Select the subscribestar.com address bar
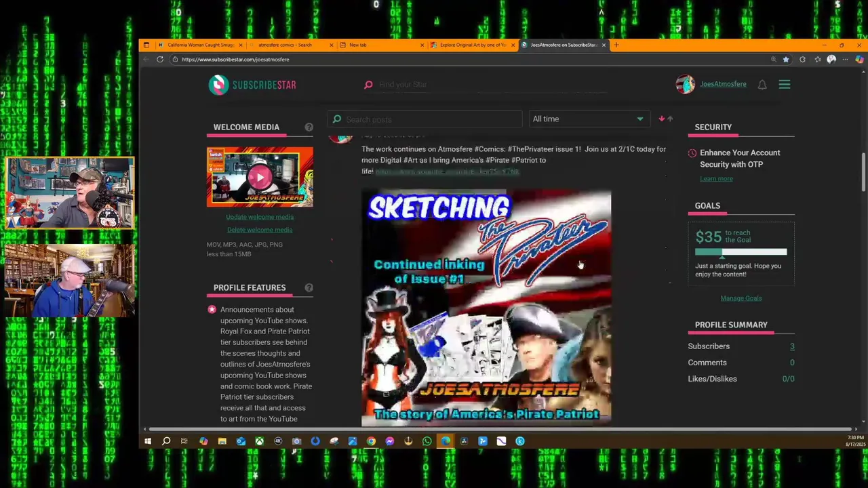Screen dimensions: 868x488 click(x=468, y=60)
